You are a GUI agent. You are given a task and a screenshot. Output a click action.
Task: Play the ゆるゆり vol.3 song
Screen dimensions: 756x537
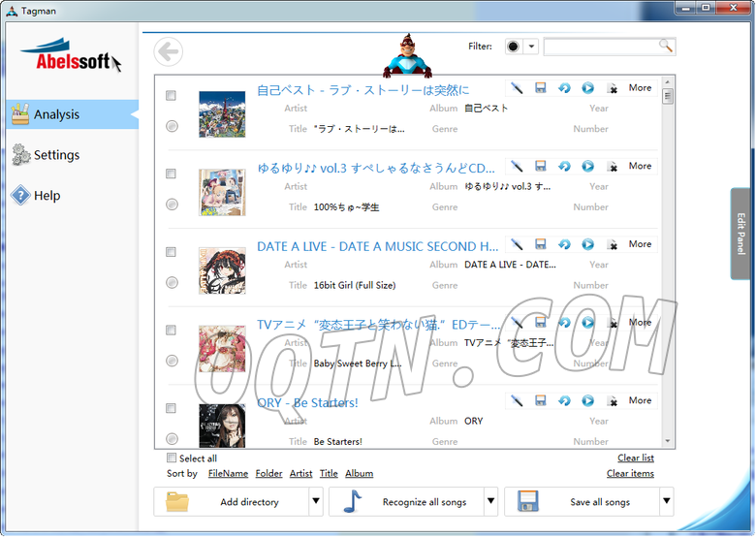point(587,167)
